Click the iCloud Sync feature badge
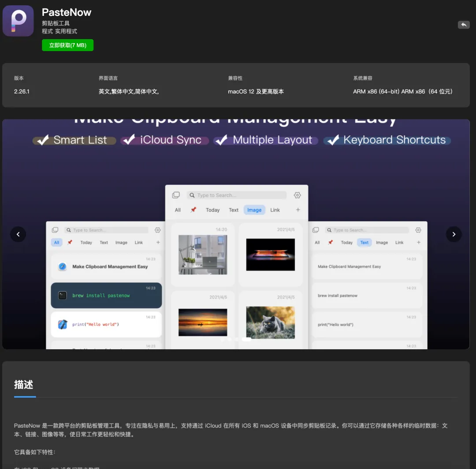Image resolution: width=476 pixels, height=469 pixels. pyautogui.click(x=165, y=140)
